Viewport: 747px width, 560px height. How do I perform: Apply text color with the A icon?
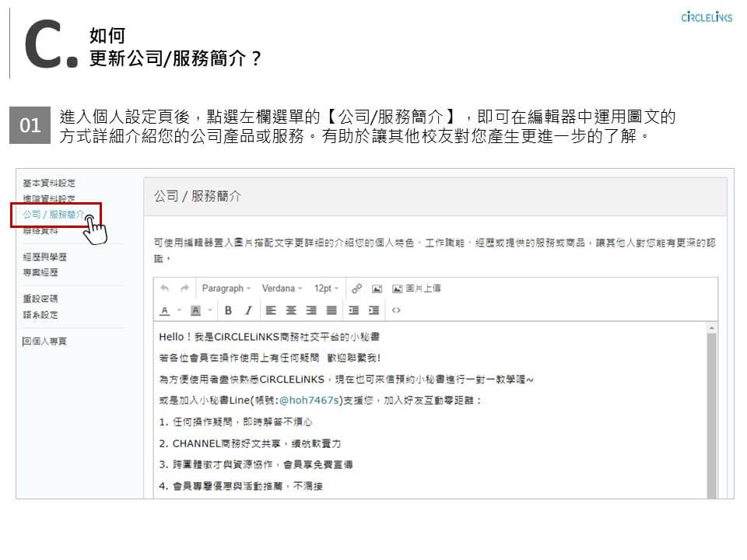coord(165,310)
